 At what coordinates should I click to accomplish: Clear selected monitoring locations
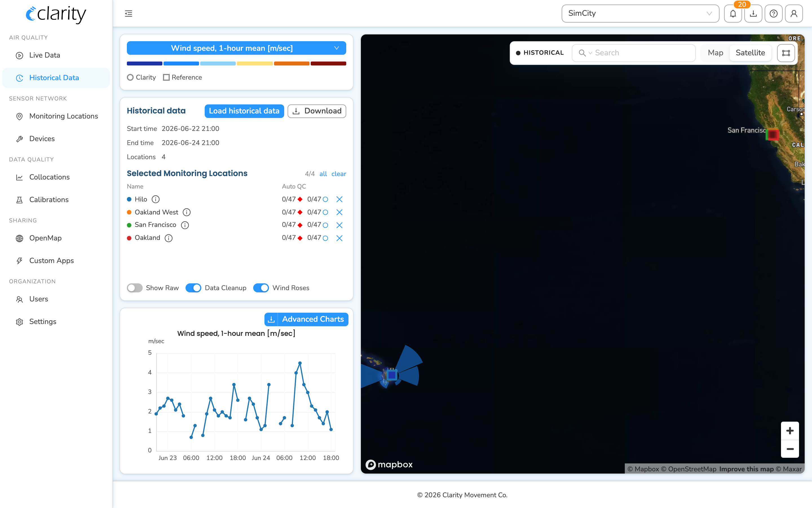[339, 174]
